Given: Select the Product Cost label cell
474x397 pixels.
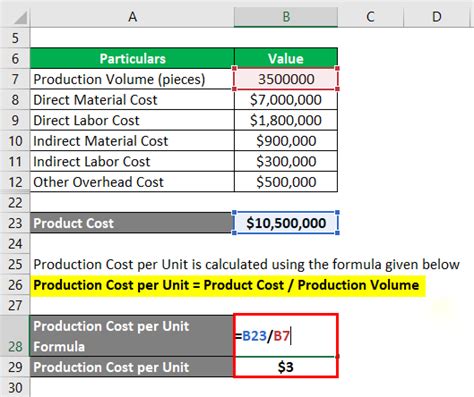Looking at the screenshot, I should 132,223.
